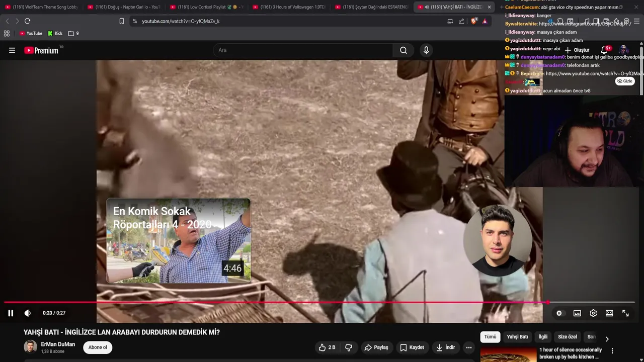Open the ErMan DuMan channel name
Screen dimensions: 644x362
point(58,344)
